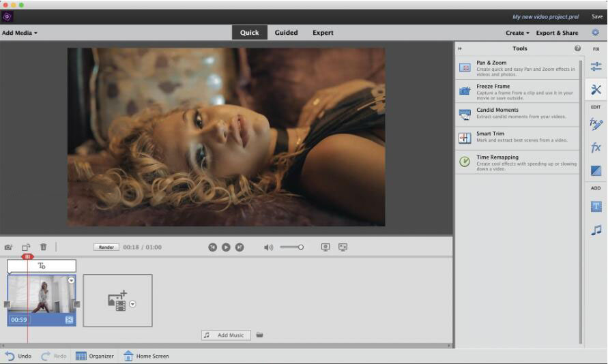Adjust the volume slider knob
608x364 pixels.
coord(300,247)
